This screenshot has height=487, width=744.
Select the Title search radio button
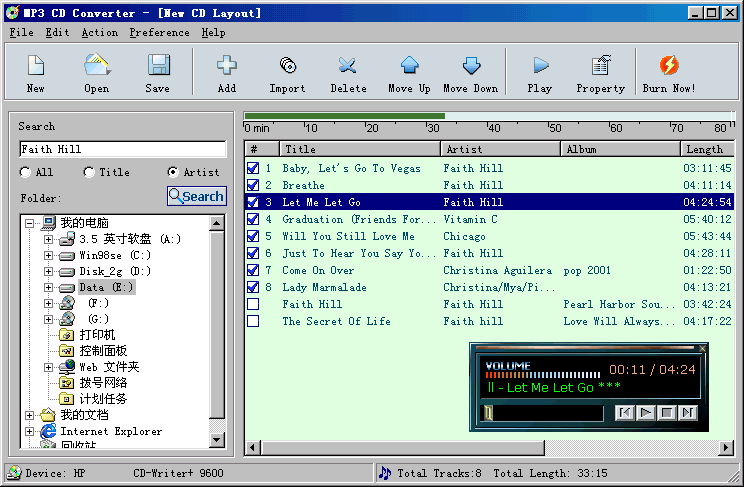point(89,172)
